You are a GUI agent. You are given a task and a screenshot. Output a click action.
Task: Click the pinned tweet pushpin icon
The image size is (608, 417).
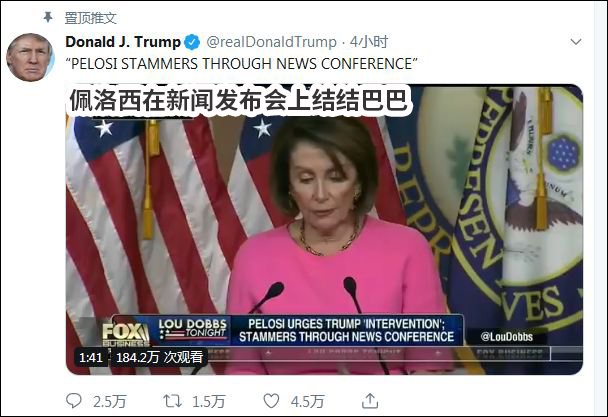(48, 17)
